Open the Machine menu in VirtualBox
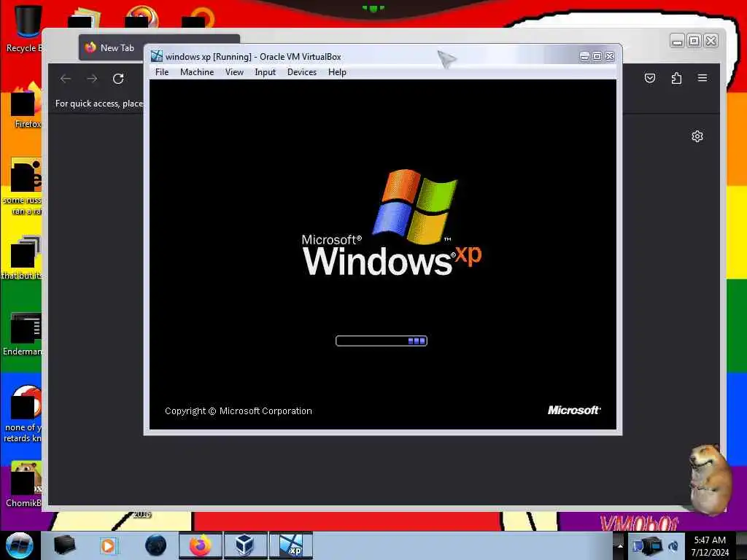This screenshot has height=560, width=747. [197, 72]
